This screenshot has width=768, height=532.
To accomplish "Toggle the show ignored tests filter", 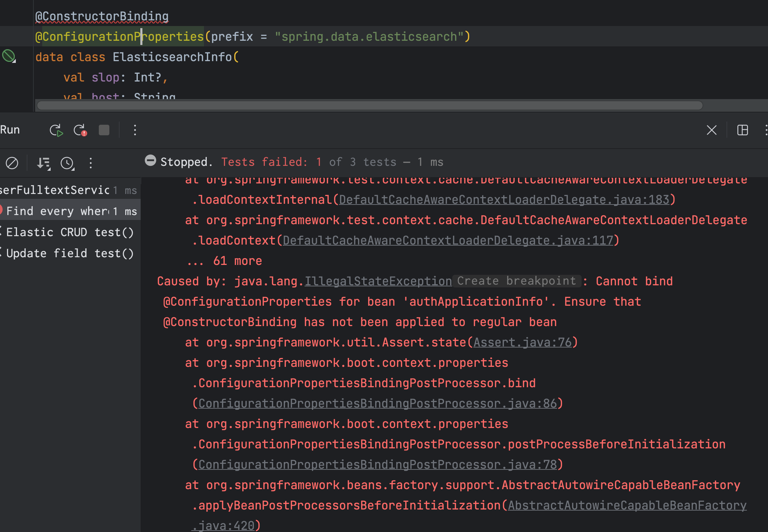I will pyautogui.click(x=12, y=163).
